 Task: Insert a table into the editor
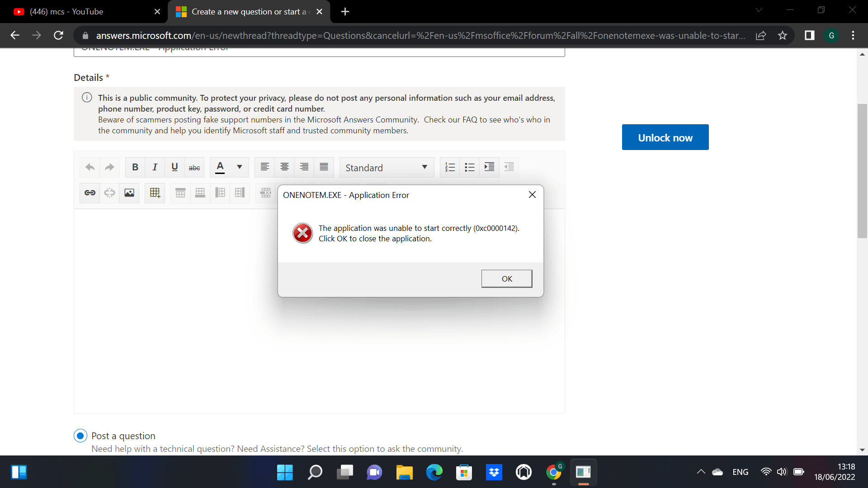click(x=155, y=193)
